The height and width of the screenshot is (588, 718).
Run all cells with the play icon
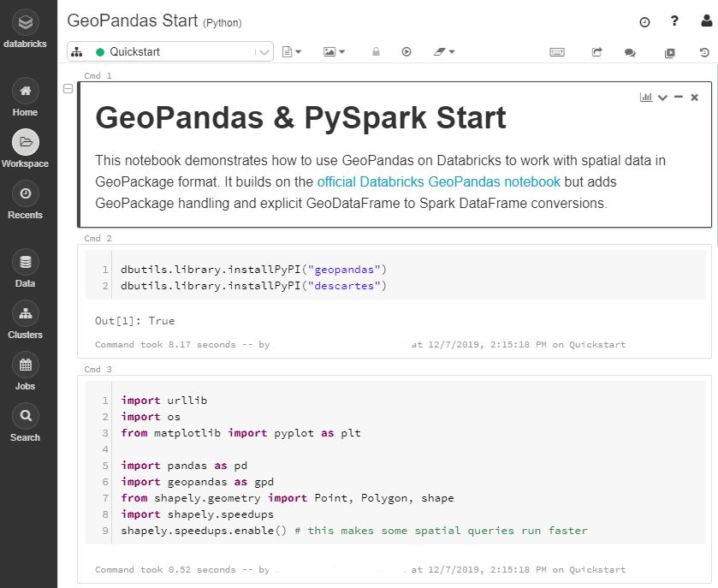406,51
